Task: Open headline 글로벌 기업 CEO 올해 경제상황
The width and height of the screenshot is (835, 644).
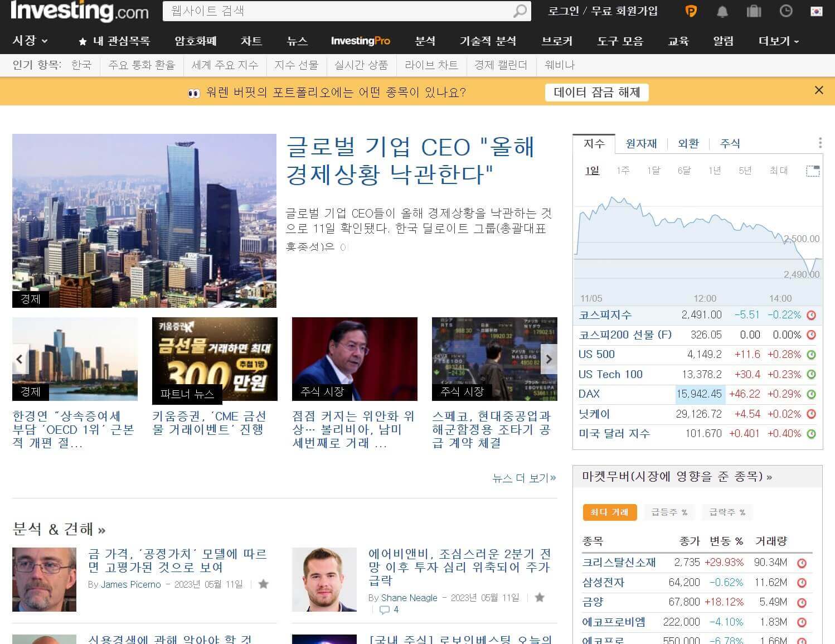Action: click(x=410, y=161)
